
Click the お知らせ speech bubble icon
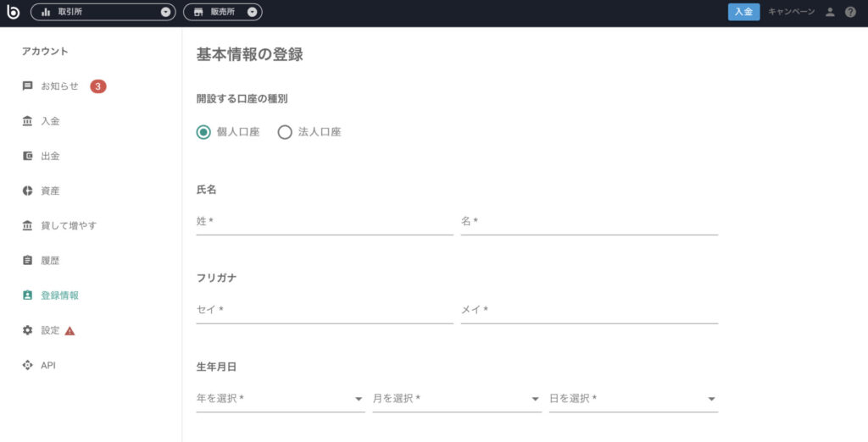coord(27,86)
